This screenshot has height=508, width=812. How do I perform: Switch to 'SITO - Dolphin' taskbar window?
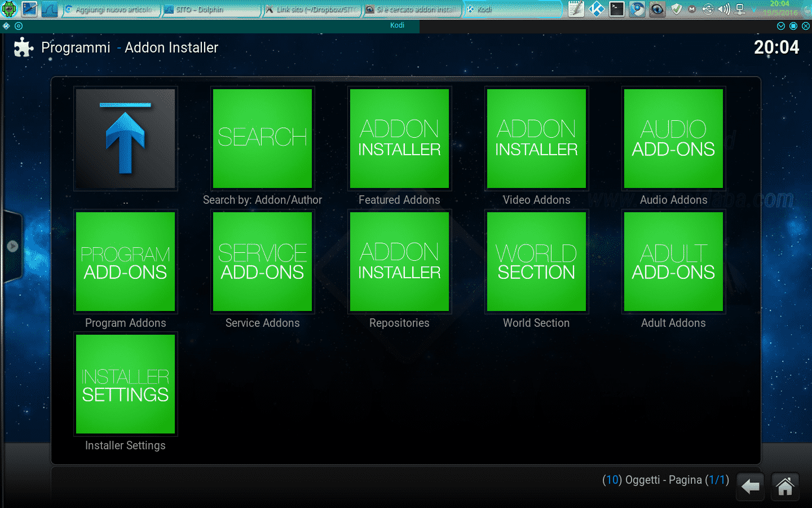211,10
